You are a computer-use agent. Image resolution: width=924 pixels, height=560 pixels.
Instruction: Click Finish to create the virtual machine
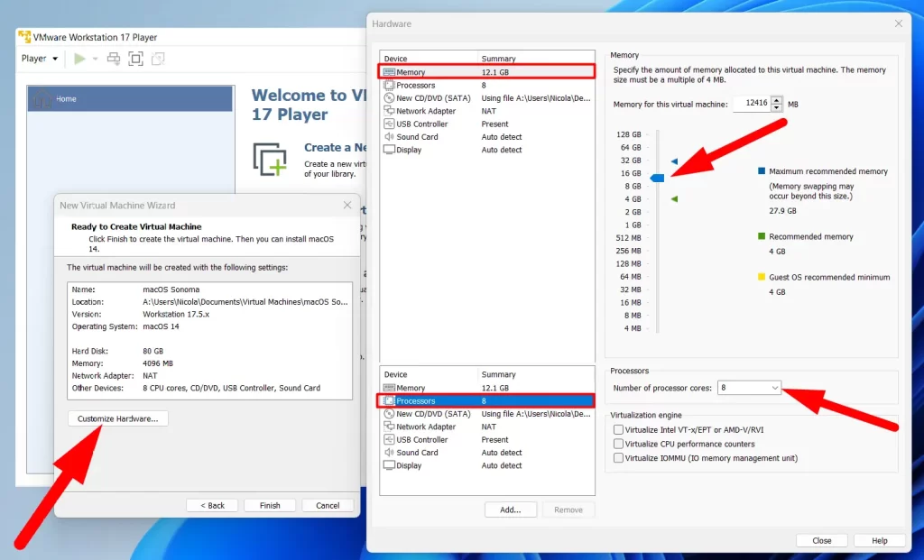coord(270,505)
